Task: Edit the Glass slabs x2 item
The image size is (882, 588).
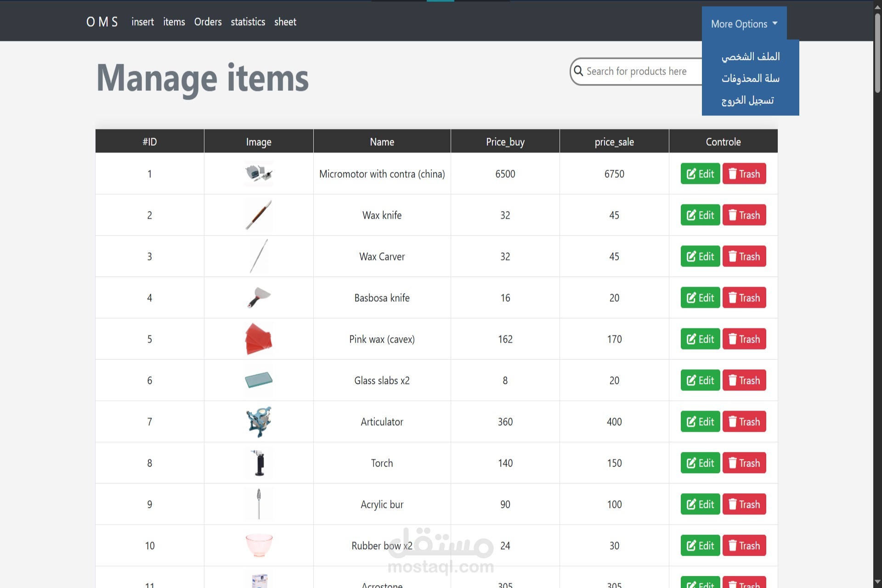Action: coord(700,380)
